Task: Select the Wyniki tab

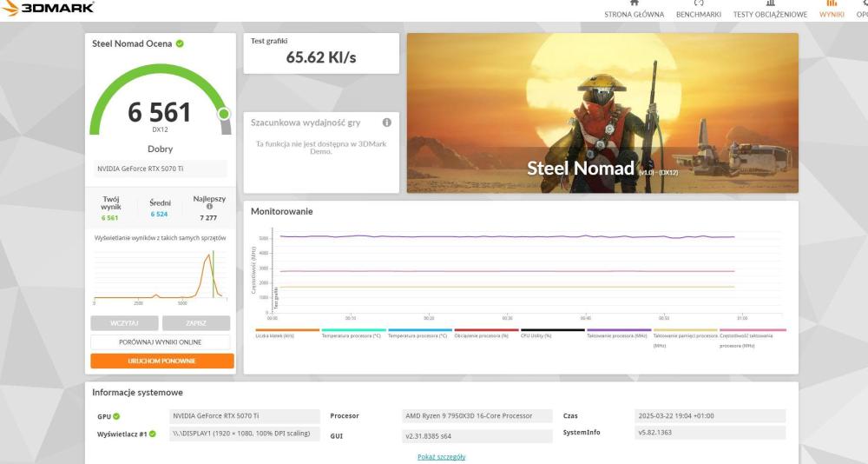Action: click(832, 15)
